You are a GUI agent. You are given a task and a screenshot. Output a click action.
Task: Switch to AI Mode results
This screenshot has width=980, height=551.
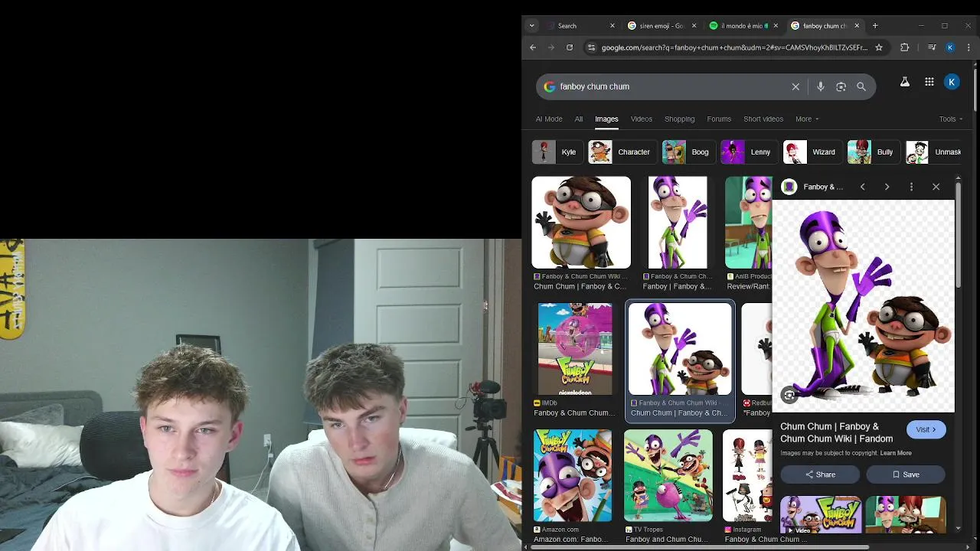549,119
